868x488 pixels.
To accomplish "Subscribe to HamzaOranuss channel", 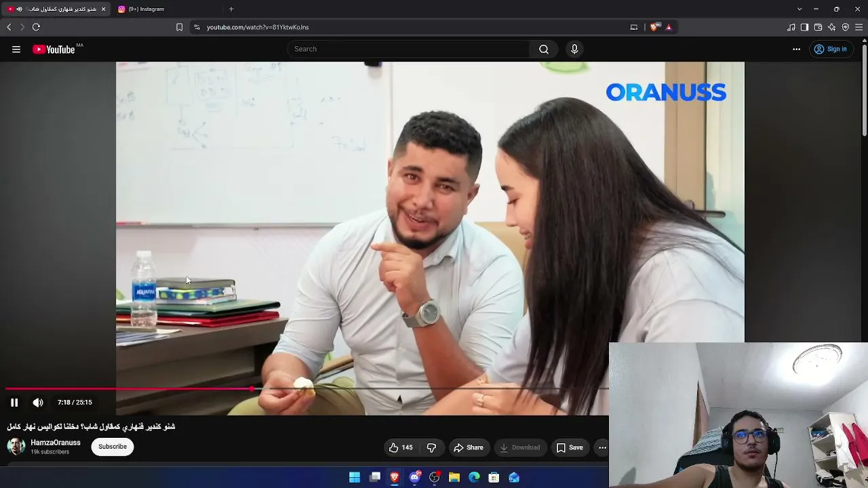I will pos(113,447).
